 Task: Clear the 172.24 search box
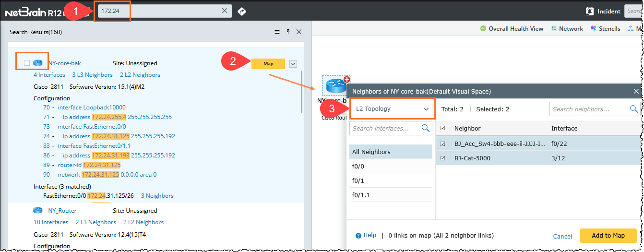tap(225, 11)
